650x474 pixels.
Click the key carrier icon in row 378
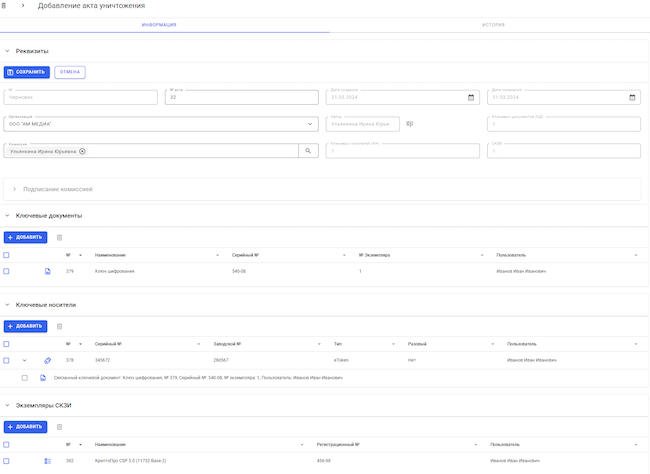tap(47, 360)
